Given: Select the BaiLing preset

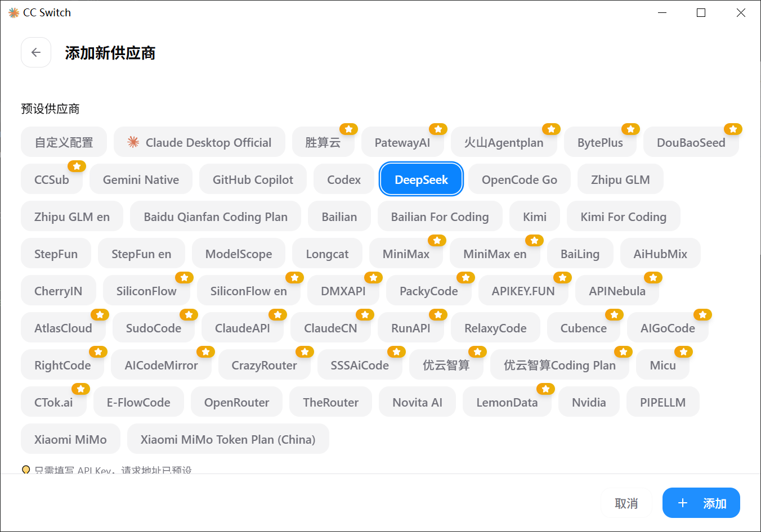Looking at the screenshot, I should pos(580,254).
